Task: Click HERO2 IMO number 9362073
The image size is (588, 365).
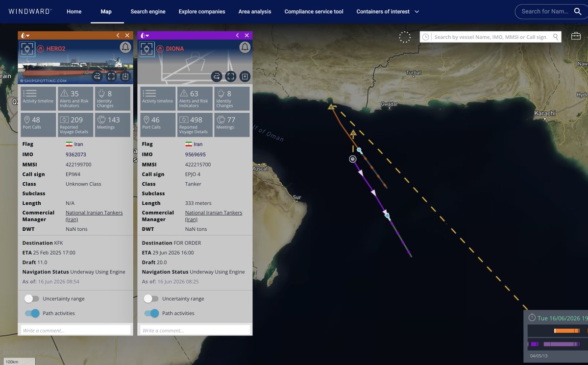Action: tap(76, 154)
